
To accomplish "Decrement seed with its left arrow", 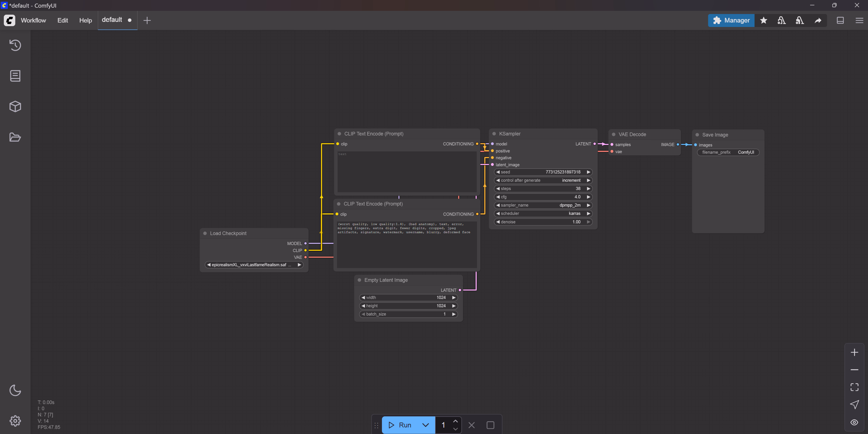I will tap(498, 172).
